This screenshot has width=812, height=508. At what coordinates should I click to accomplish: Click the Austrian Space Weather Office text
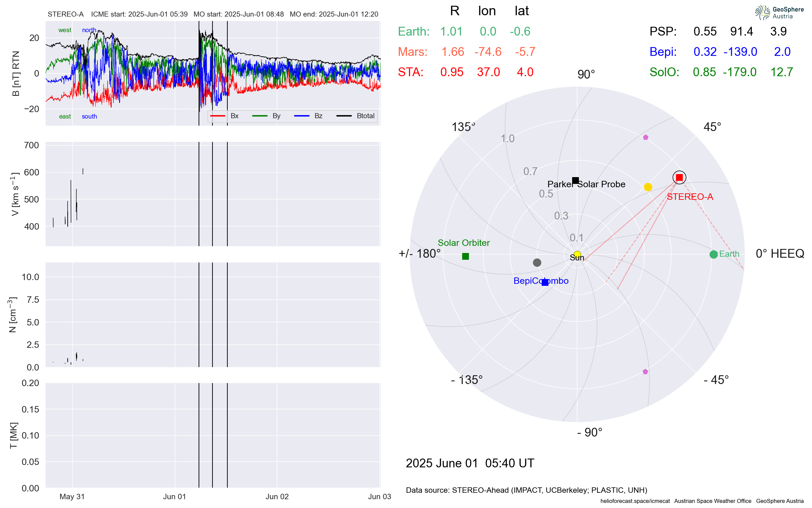713,501
